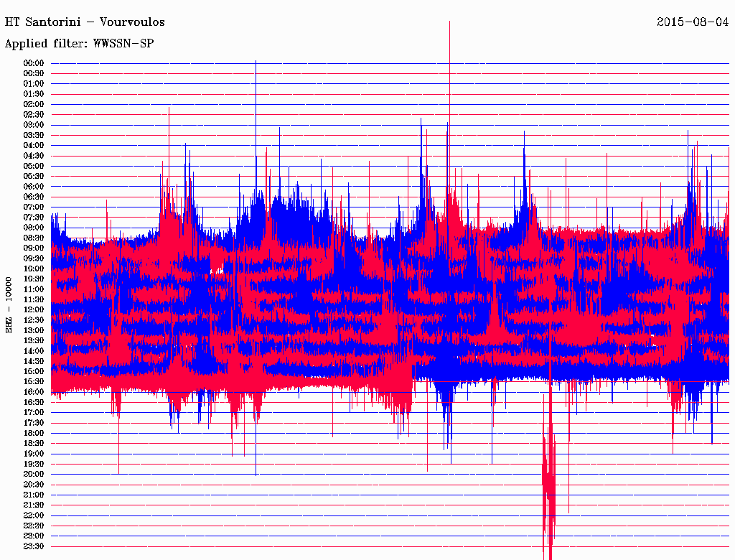The image size is (735, 560).
Task: Click the '19:30' time label
Action: pyautogui.click(x=34, y=465)
